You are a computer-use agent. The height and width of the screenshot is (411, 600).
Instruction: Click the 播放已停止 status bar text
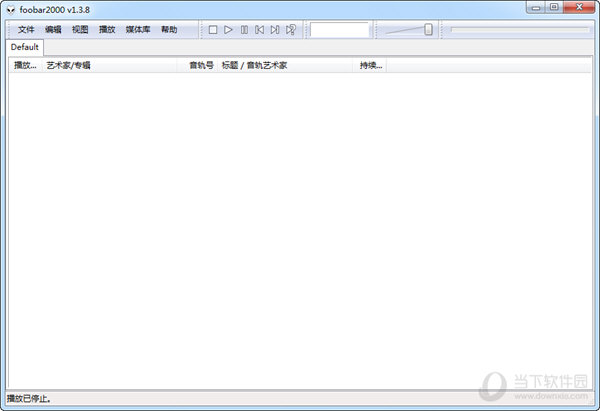(x=29, y=399)
